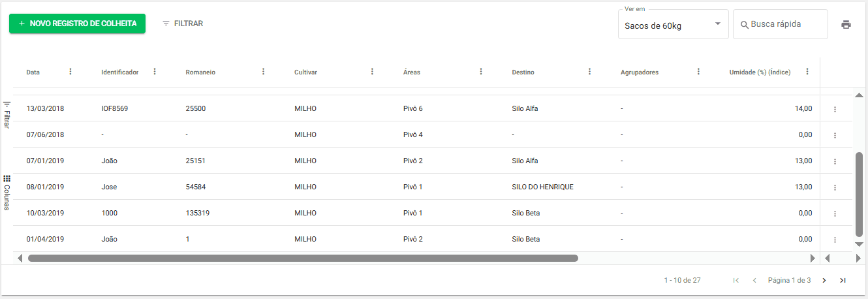The width and height of the screenshot is (868, 299).
Task: Open row actions for 13/03/2018 record
Action: [x=835, y=109]
